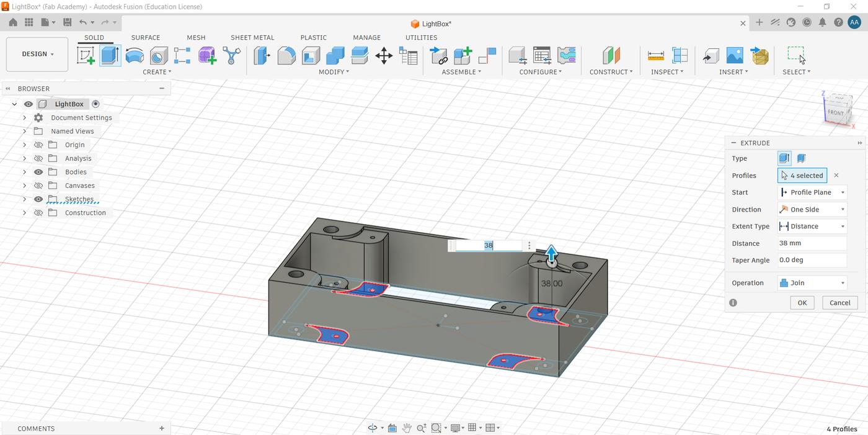Show the Construction folder
The height and width of the screenshot is (435, 868).
pos(38,213)
